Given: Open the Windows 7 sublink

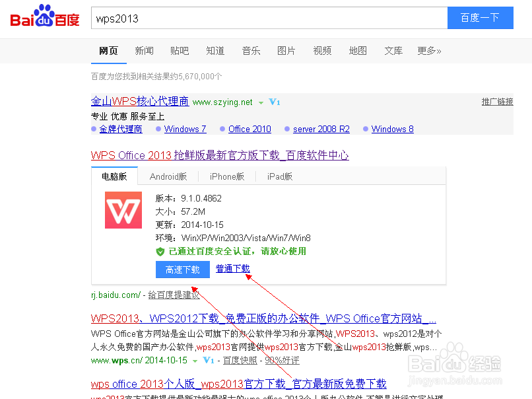Looking at the screenshot, I should pos(185,129).
